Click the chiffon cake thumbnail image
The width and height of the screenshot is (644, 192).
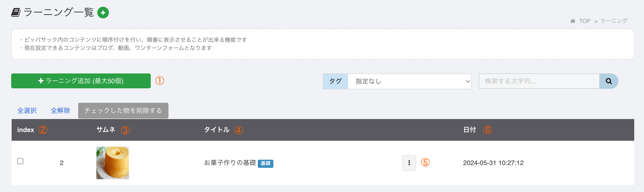coord(113,163)
